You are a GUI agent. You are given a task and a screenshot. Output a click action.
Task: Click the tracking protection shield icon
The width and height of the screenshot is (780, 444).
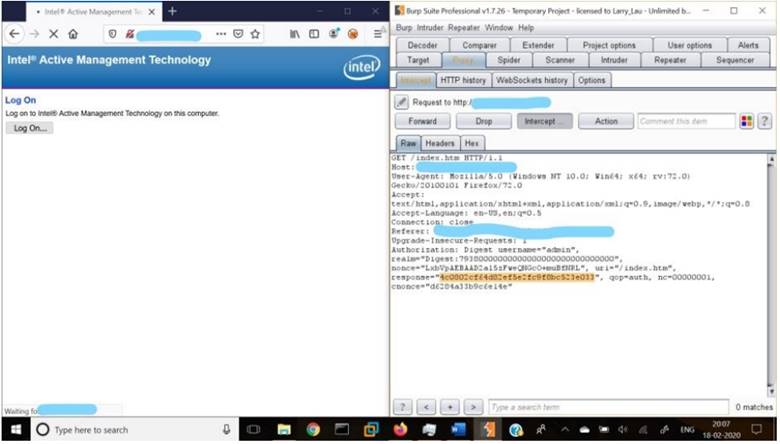point(112,34)
